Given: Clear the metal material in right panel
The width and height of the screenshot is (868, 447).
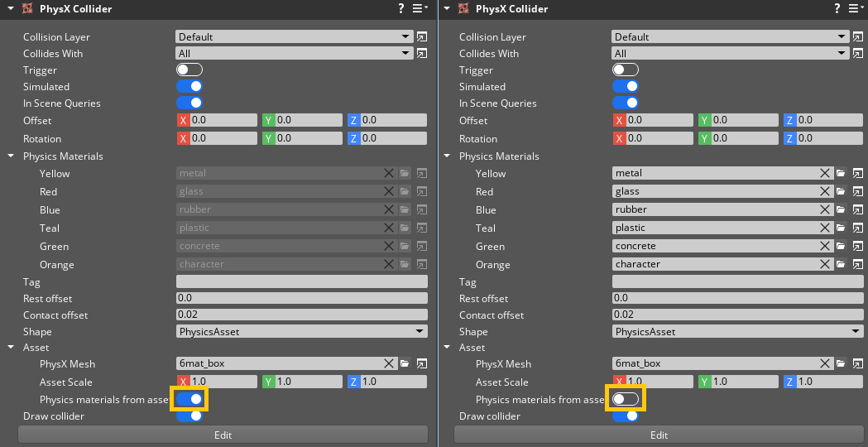Looking at the screenshot, I should click(x=825, y=173).
